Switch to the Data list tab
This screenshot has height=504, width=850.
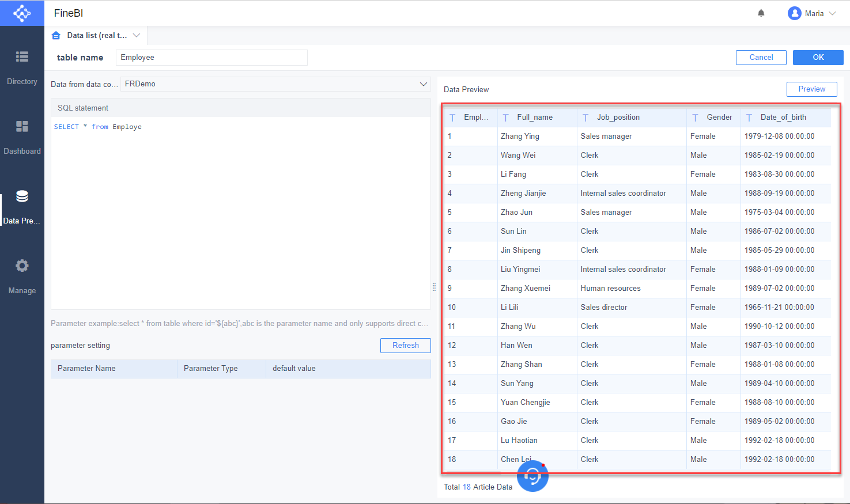click(x=97, y=35)
